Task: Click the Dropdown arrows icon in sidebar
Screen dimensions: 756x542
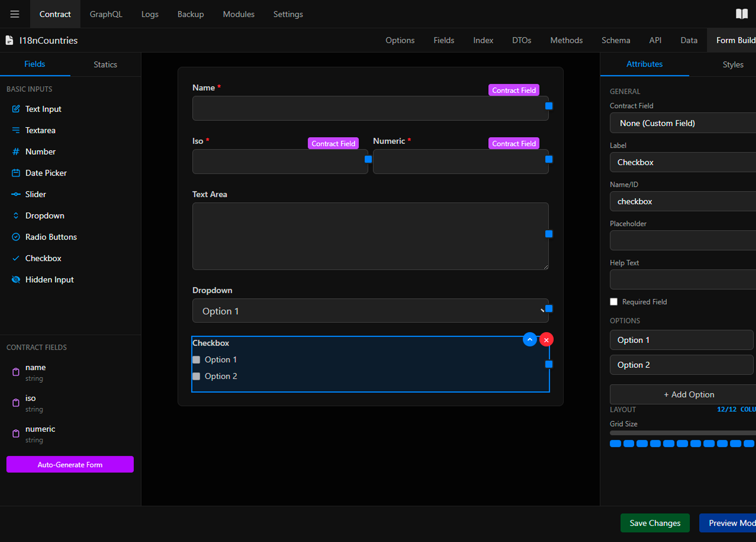Action: pos(16,216)
